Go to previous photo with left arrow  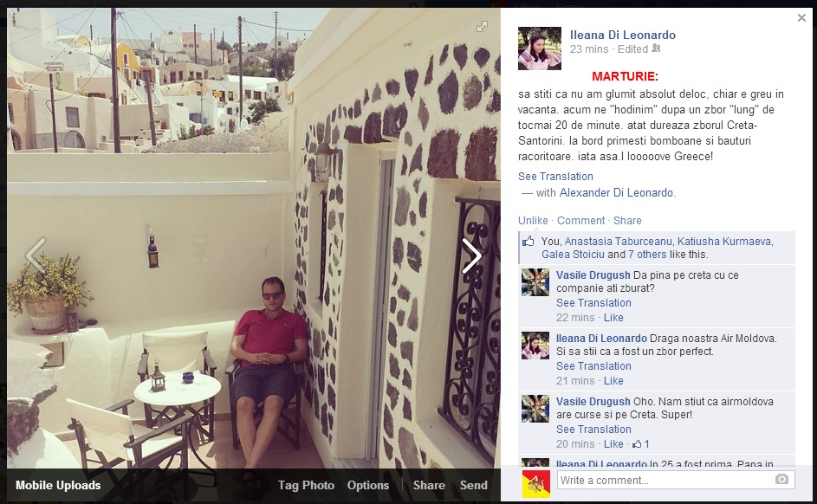(x=36, y=255)
